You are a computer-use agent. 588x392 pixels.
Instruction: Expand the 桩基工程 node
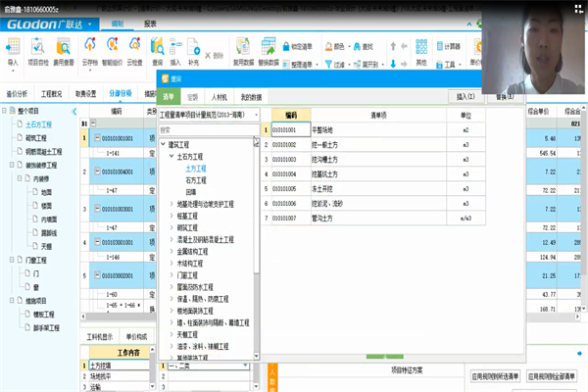pos(171,216)
